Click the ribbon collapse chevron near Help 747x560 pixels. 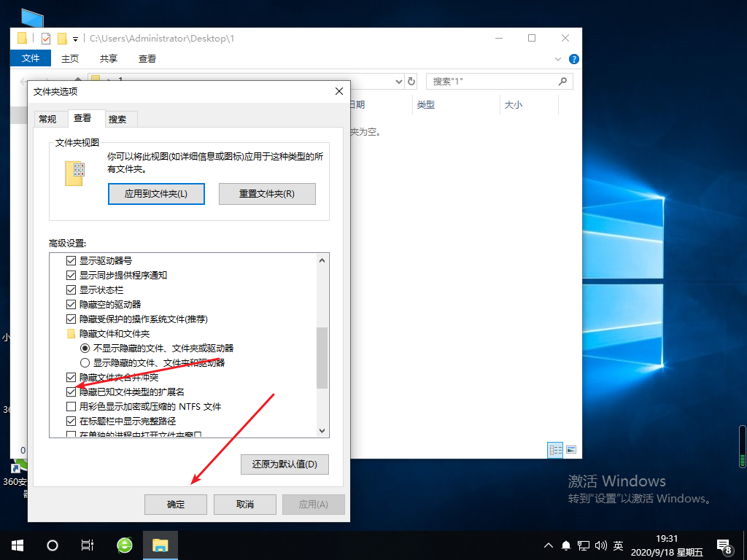pyautogui.click(x=557, y=58)
